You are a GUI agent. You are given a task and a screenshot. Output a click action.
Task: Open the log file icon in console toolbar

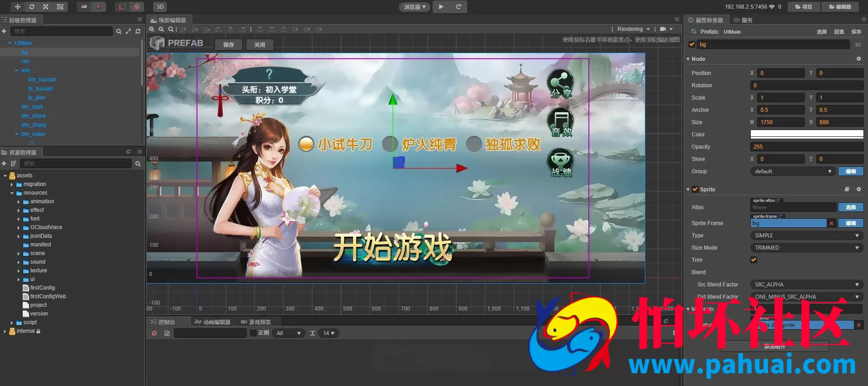point(167,333)
